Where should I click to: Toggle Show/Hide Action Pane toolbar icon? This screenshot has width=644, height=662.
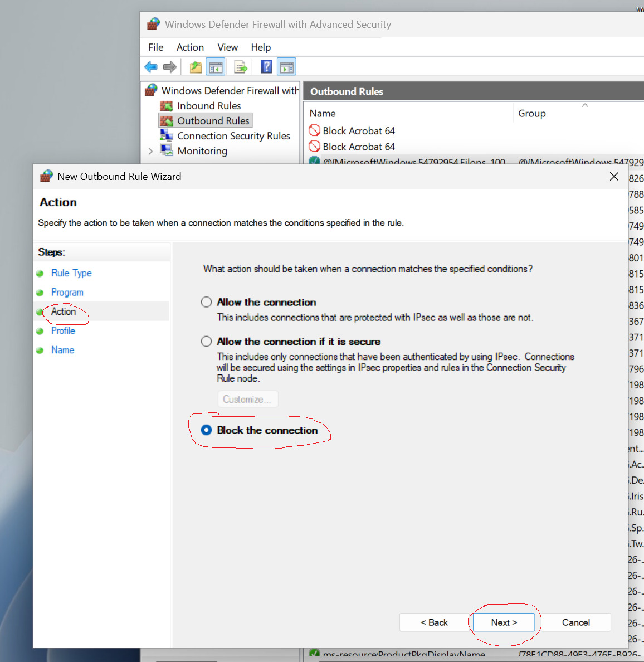tap(286, 67)
